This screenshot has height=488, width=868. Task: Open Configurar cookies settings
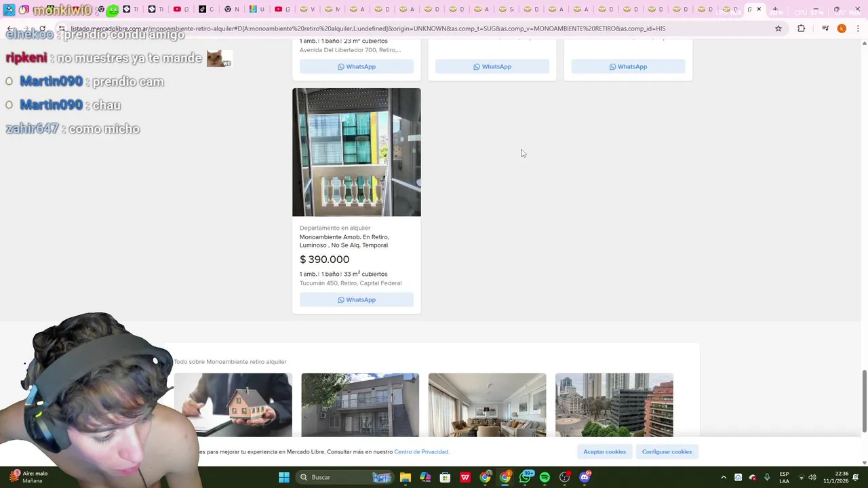[x=667, y=451]
